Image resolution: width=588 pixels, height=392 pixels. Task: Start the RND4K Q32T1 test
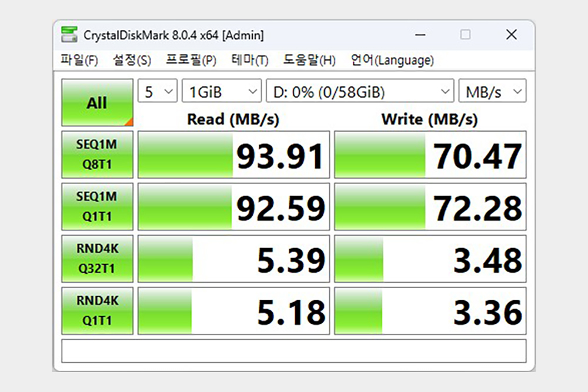[97, 259]
